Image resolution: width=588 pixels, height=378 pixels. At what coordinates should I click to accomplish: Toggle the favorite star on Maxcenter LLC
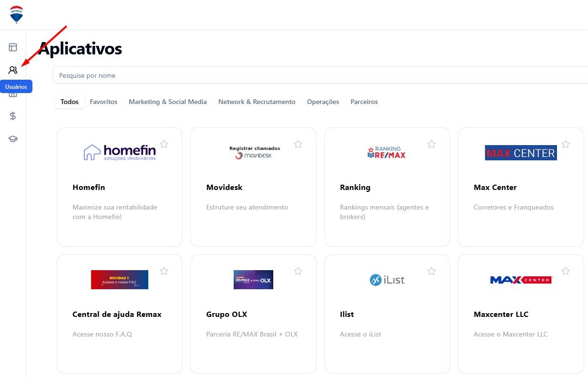(566, 271)
